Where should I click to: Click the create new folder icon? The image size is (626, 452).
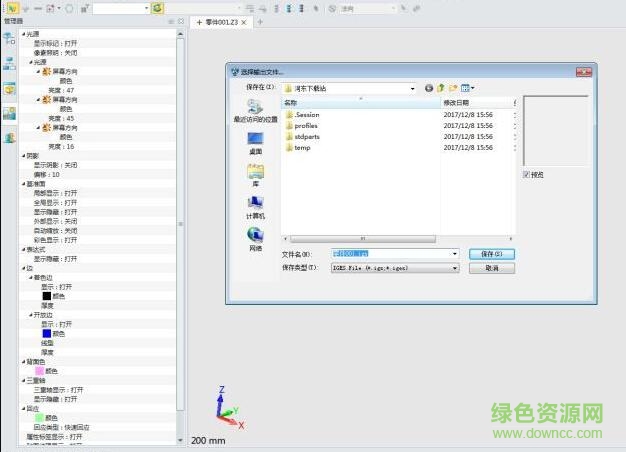(x=453, y=88)
